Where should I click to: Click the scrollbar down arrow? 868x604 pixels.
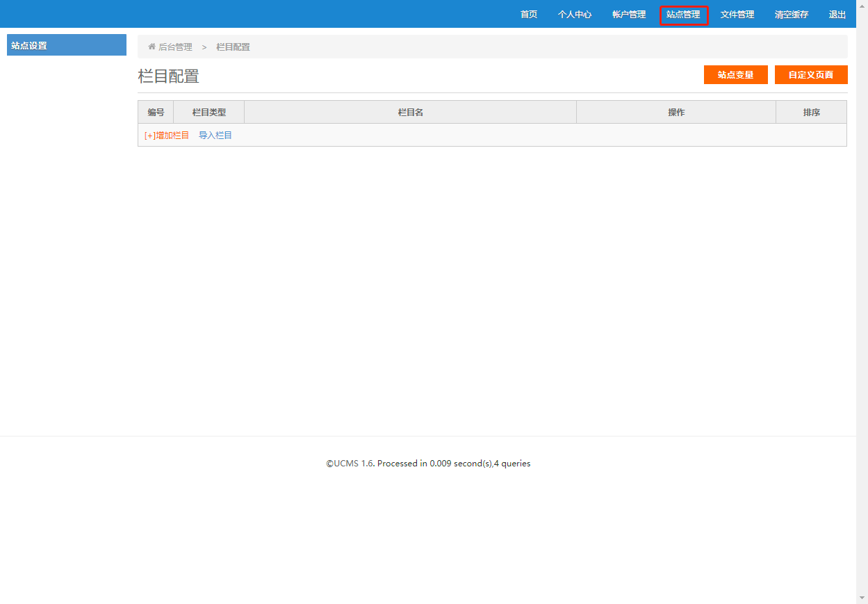coord(862,598)
